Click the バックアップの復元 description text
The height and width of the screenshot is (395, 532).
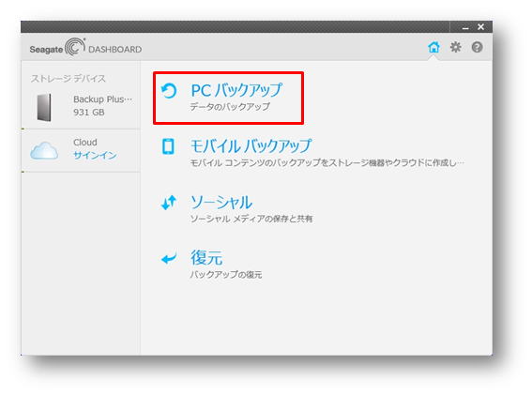[x=225, y=275]
